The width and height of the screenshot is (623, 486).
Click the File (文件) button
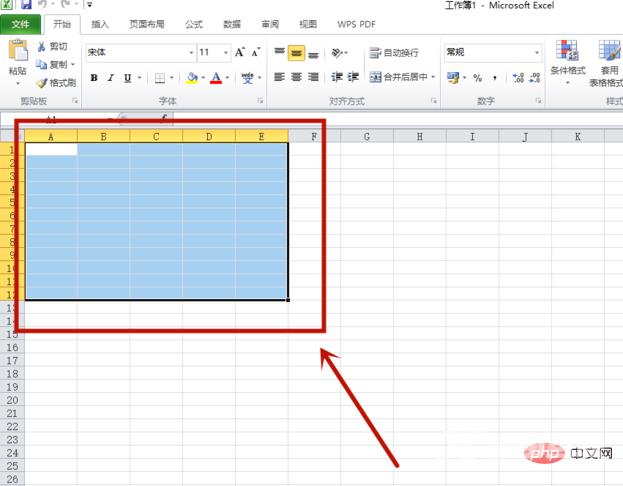pos(22,23)
